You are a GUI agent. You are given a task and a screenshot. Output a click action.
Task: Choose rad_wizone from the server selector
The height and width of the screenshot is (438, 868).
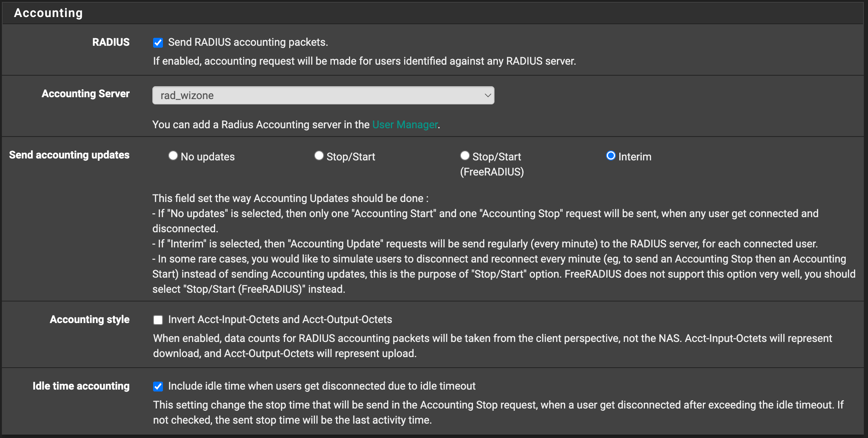click(323, 95)
